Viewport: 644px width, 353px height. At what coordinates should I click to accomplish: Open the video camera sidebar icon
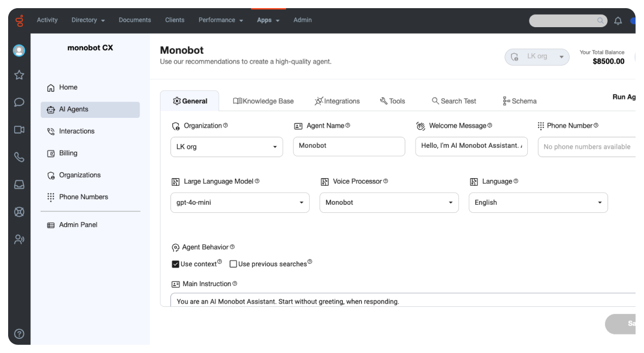[x=19, y=130]
